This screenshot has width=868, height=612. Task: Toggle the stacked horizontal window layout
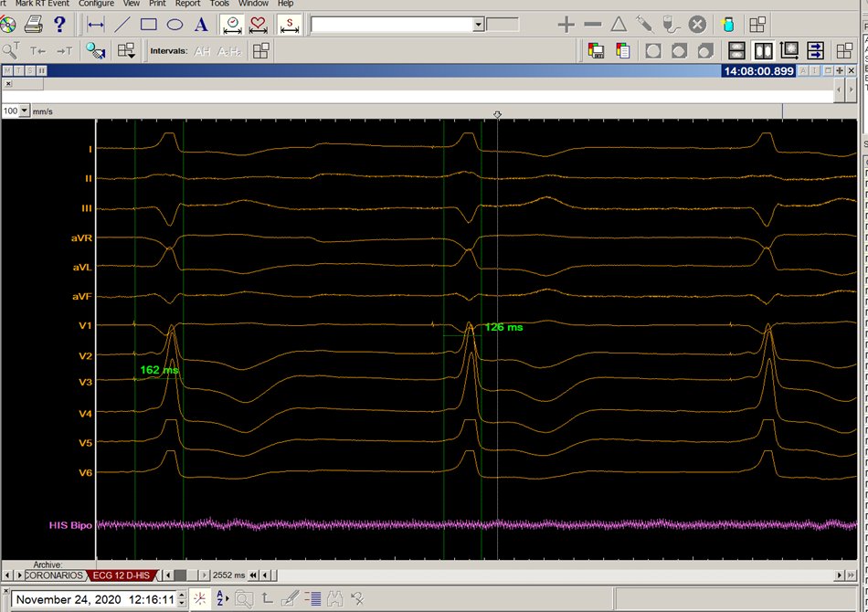click(736, 51)
